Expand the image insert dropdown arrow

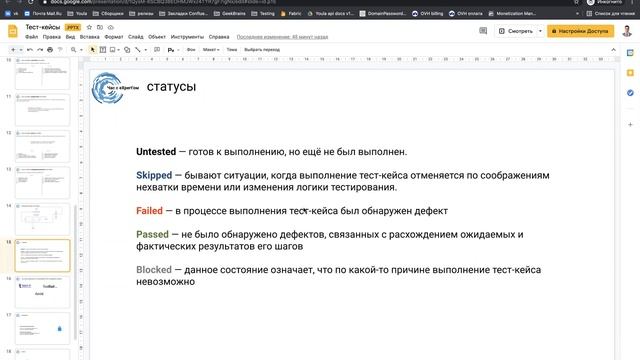[x=118, y=50]
